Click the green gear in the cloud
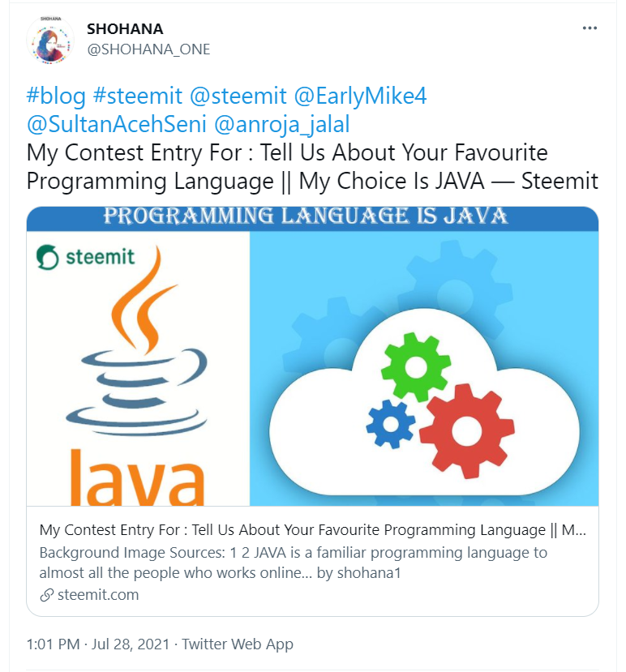Image resolution: width=626 pixels, height=672 pixels. tap(415, 367)
